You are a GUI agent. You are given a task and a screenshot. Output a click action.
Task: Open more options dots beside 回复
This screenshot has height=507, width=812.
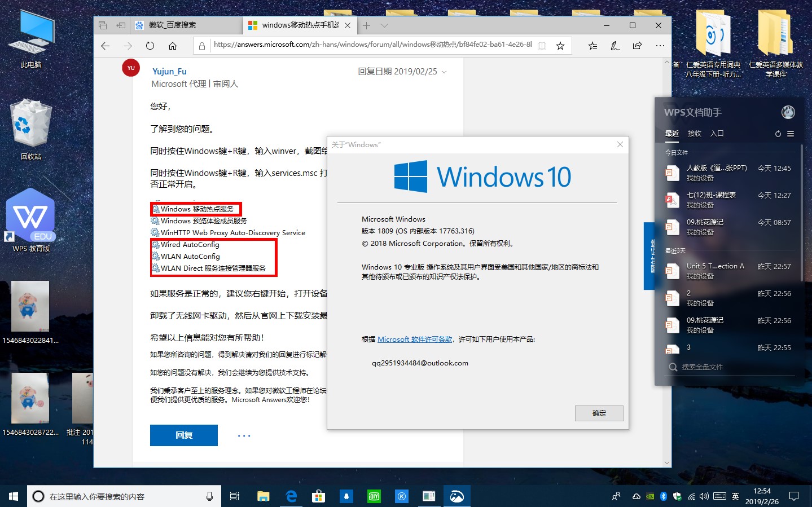click(x=244, y=436)
